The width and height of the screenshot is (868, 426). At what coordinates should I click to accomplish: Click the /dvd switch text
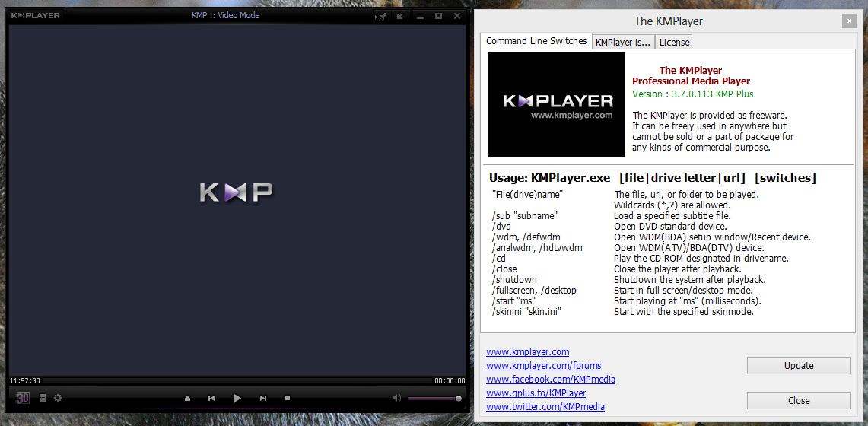pos(501,226)
